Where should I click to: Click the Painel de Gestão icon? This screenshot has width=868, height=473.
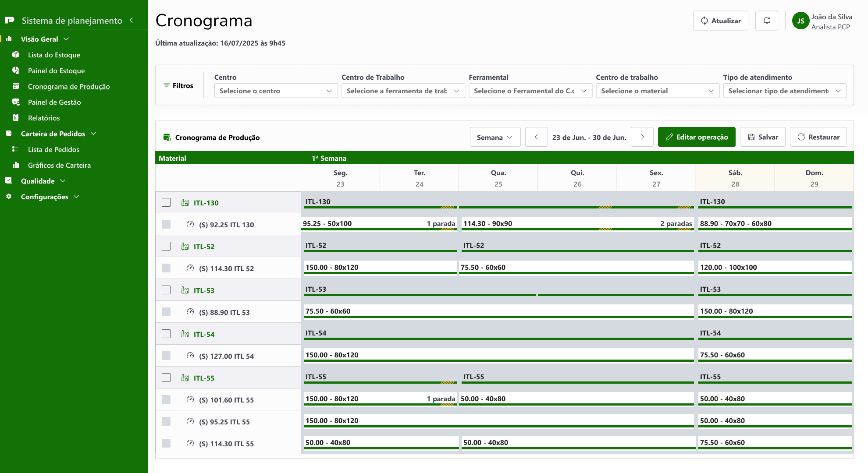tap(16, 102)
